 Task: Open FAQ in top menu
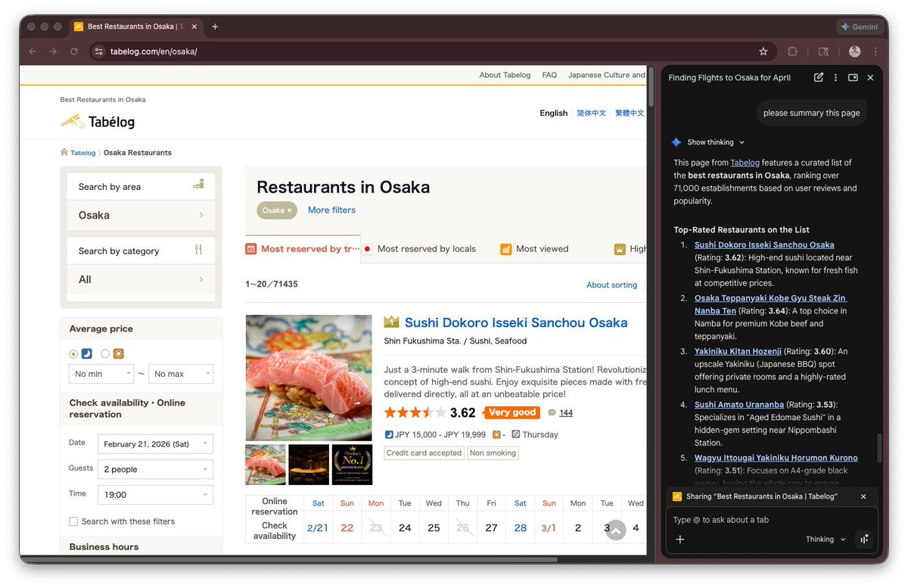[x=549, y=75]
